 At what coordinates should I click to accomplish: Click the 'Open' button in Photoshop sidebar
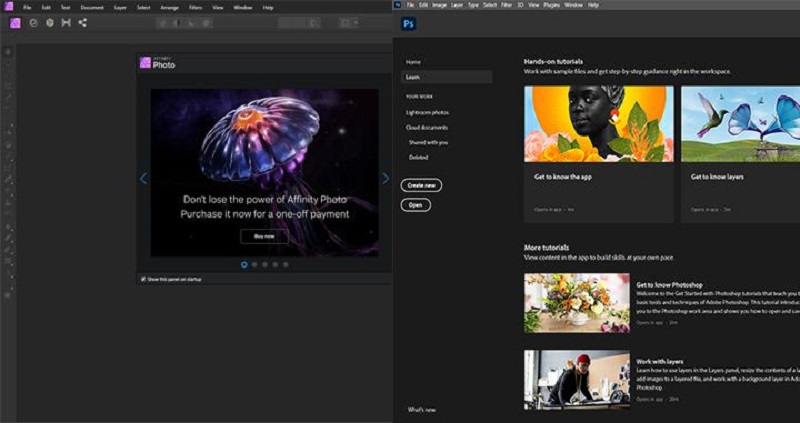tap(416, 205)
